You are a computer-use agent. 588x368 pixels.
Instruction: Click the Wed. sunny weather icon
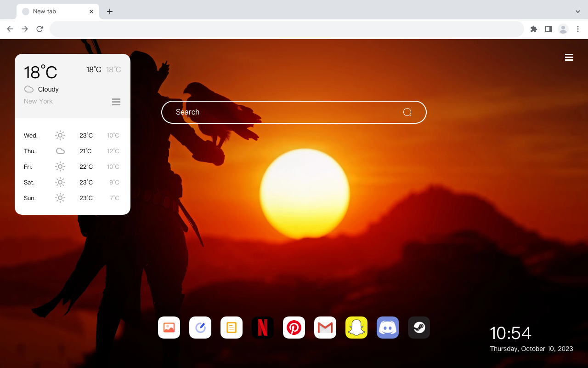[x=60, y=135]
